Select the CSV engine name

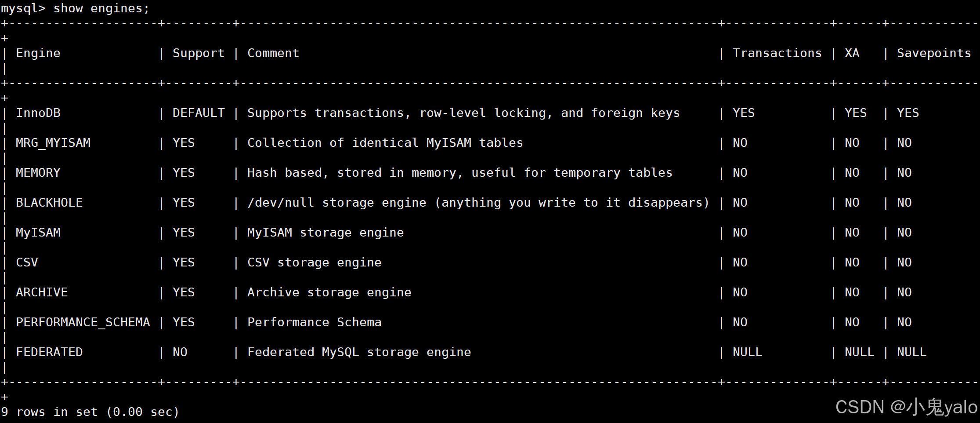click(x=27, y=263)
